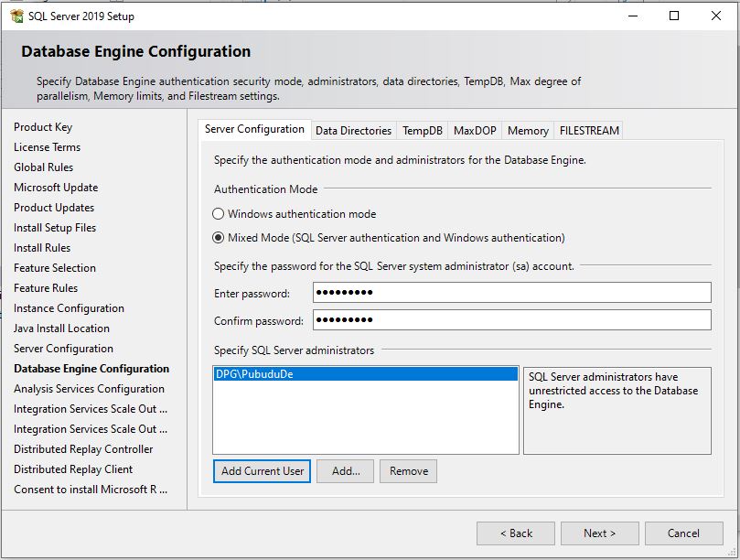This screenshot has width=740, height=560.
Task: Open the TempDB tab
Action: click(x=422, y=130)
